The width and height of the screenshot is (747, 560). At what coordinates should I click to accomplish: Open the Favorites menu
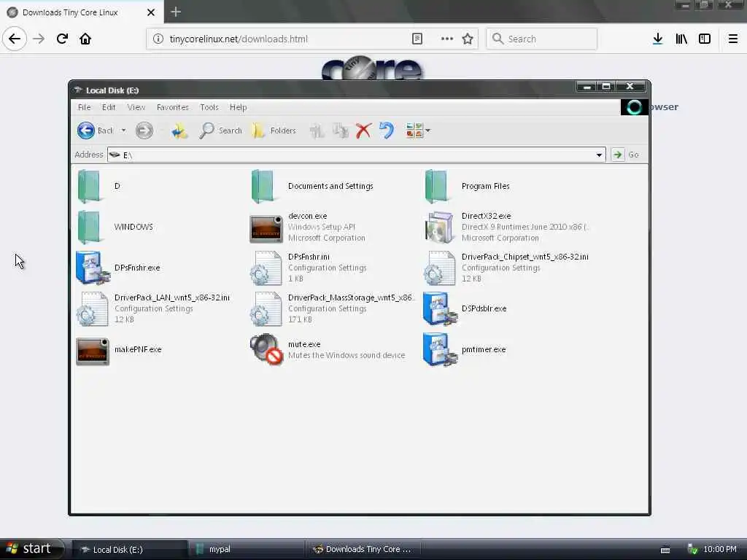[172, 107]
